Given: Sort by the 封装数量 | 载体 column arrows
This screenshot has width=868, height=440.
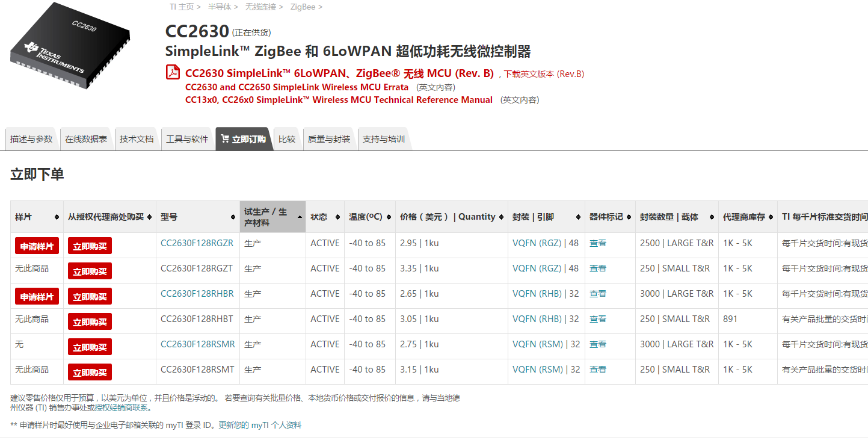Looking at the screenshot, I should 712,217.
